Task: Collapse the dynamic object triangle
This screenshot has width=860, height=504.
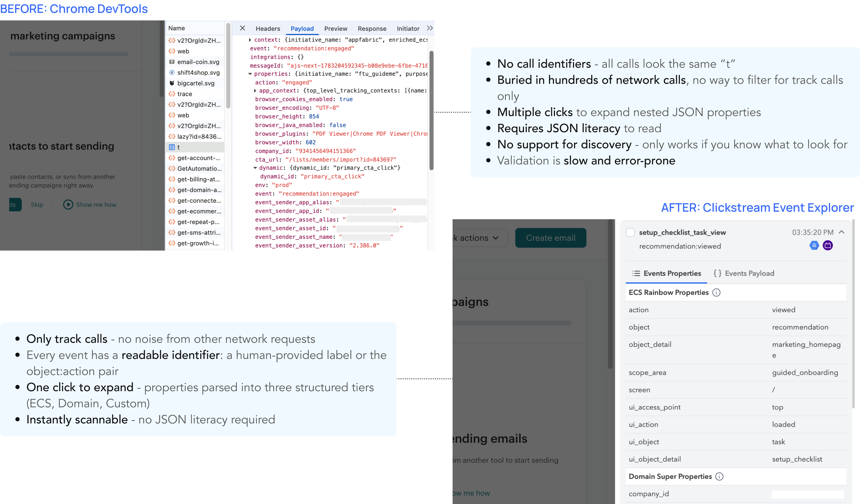Action: (255, 168)
